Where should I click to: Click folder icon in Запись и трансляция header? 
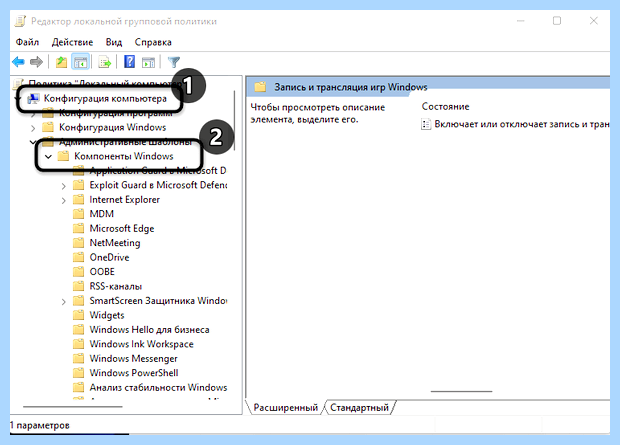260,87
